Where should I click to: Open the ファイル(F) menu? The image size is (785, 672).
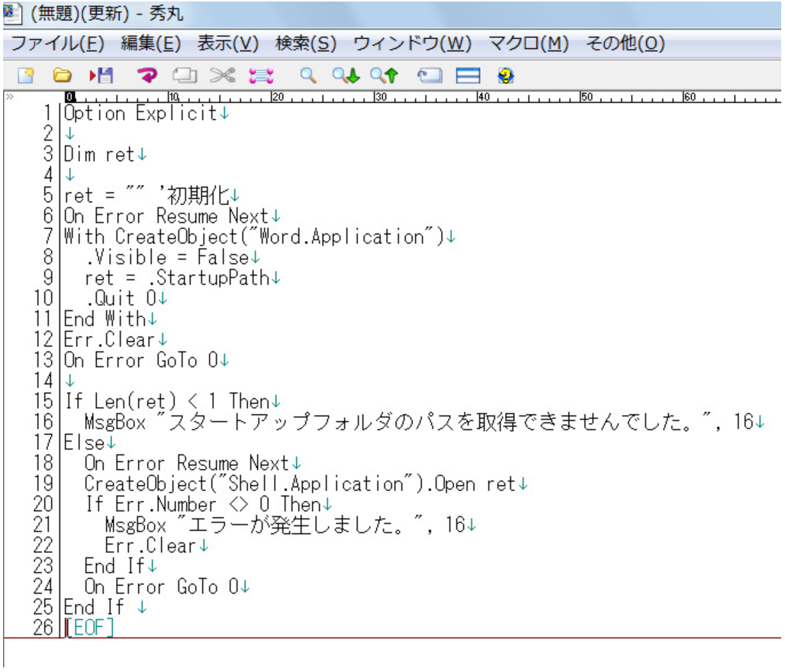click(x=56, y=43)
